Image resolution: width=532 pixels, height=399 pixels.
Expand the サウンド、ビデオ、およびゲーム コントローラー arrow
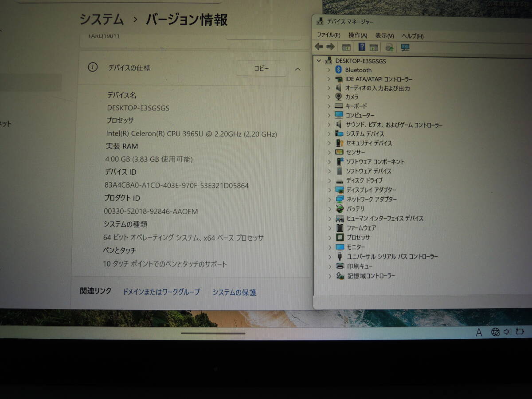pos(329,125)
